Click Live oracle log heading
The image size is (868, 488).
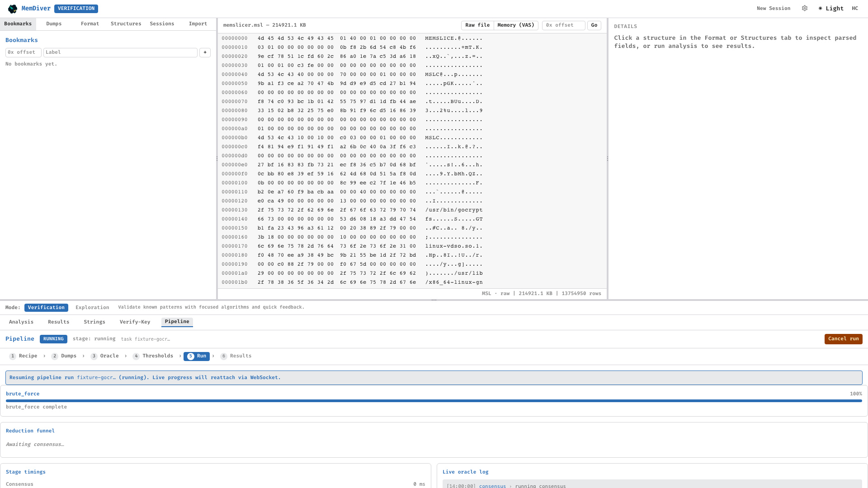(465, 472)
